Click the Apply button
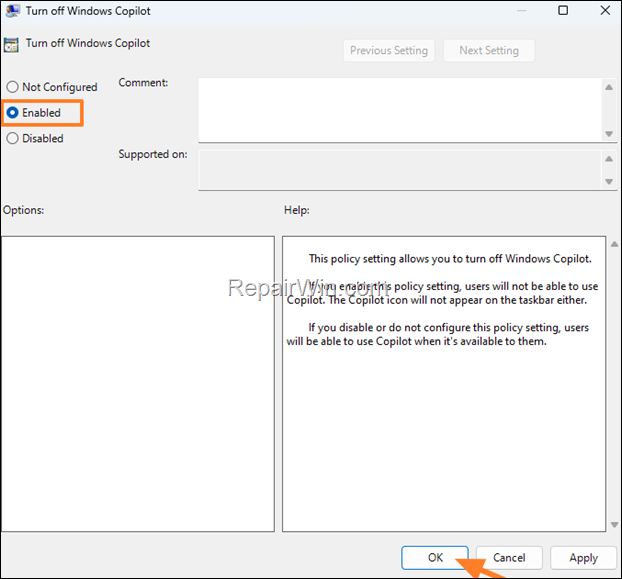 [x=584, y=558]
